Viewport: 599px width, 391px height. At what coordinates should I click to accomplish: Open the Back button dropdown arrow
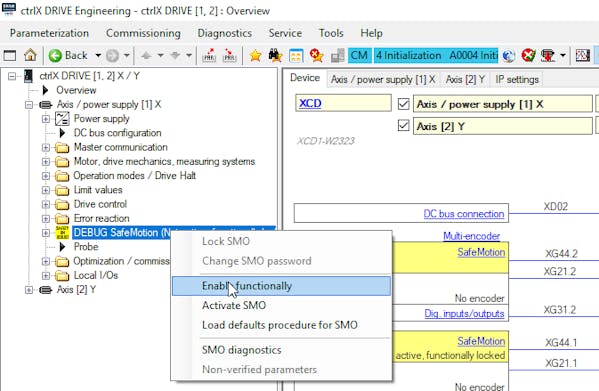pos(98,56)
